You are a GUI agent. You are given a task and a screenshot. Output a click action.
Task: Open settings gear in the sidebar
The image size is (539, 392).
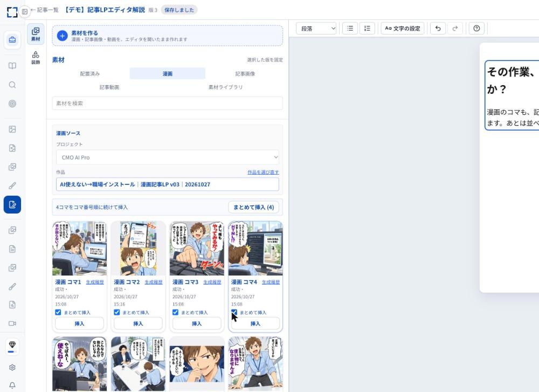tap(12, 367)
